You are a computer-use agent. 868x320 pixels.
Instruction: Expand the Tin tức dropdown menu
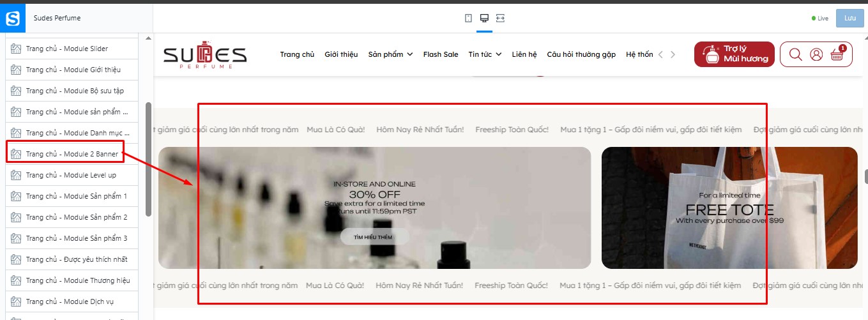coord(485,54)
